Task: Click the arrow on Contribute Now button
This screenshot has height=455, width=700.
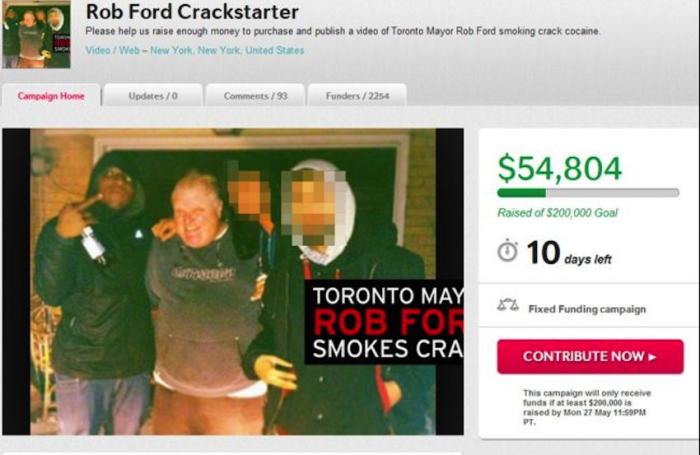Action: (652, 357)
